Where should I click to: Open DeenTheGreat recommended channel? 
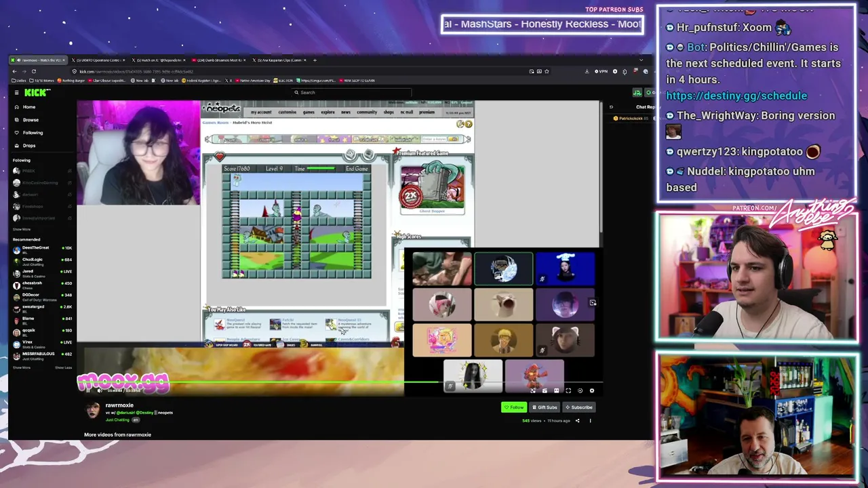tap(42, 249)
